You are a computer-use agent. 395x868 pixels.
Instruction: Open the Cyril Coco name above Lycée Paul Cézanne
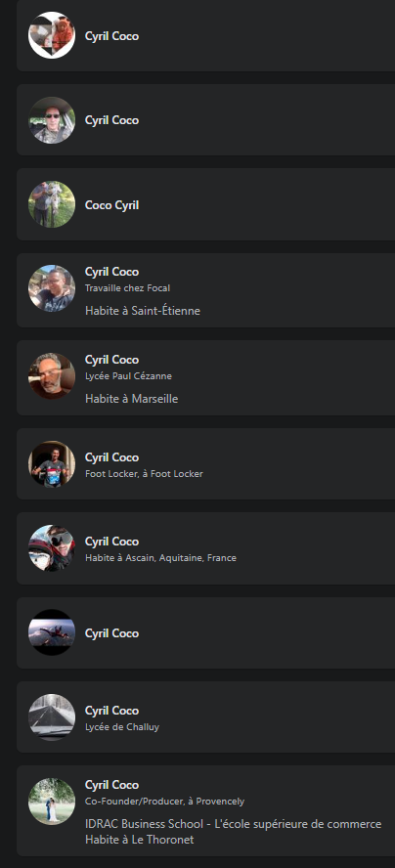point(111,360)
